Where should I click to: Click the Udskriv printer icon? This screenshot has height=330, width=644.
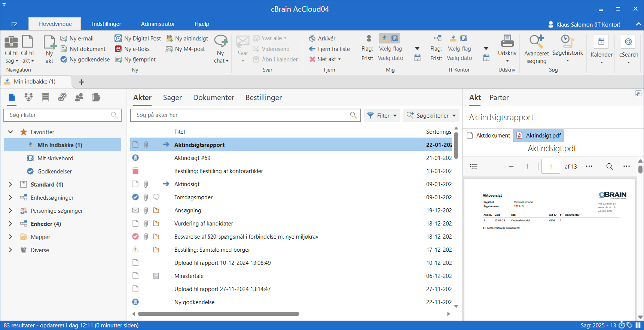507,41
